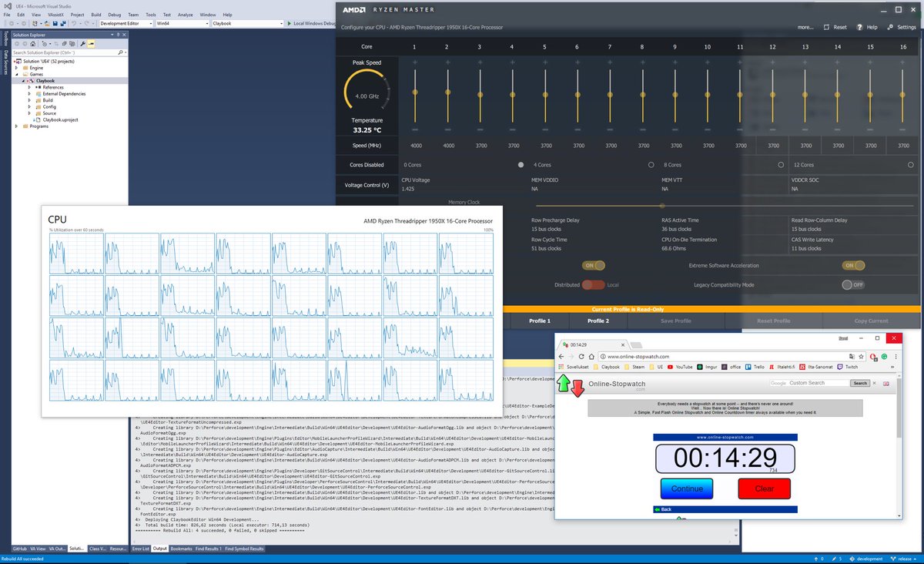Toggle the highlighted Preview Selected Items icon
The height and width of the screenshot is (564, 924).
coord(91,44)
